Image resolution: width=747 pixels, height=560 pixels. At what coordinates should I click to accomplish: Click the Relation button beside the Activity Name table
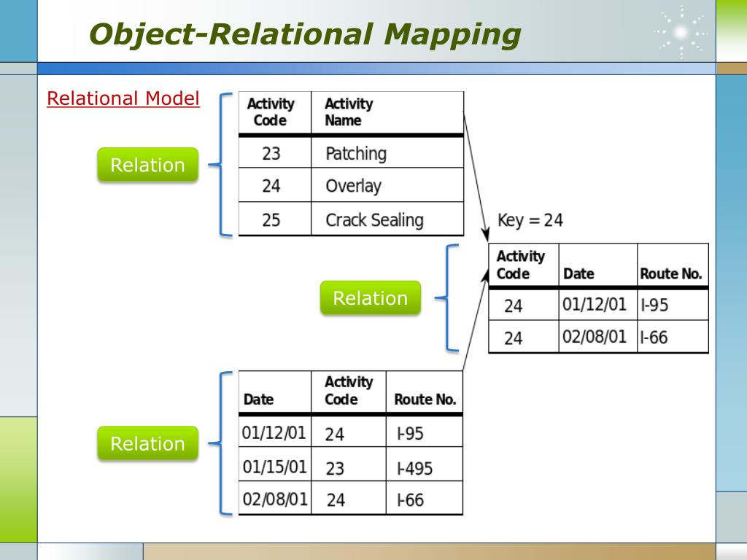[147, 165]
